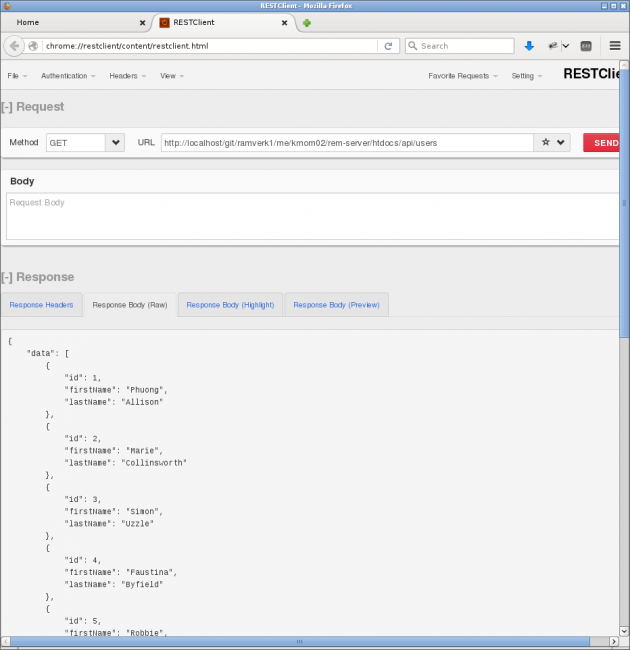Click the RESTClient logo heading

[591, 74]
